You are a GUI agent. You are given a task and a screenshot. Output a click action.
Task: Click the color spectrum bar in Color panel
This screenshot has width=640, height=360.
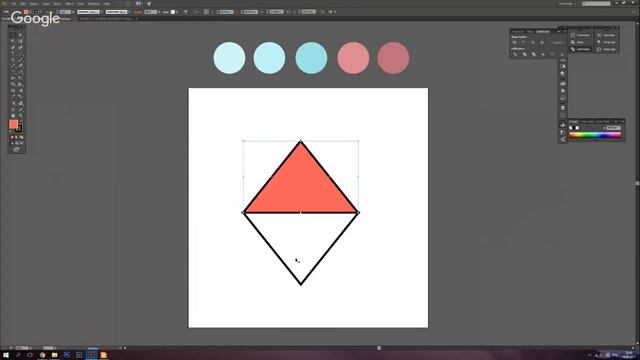tap(595, 135)
